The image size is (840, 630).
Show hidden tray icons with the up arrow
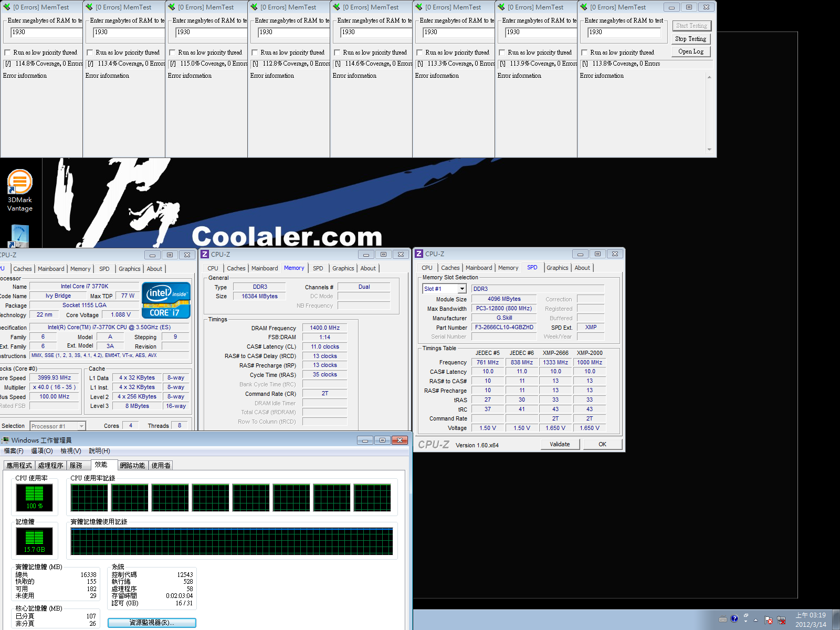pos(755,620)
